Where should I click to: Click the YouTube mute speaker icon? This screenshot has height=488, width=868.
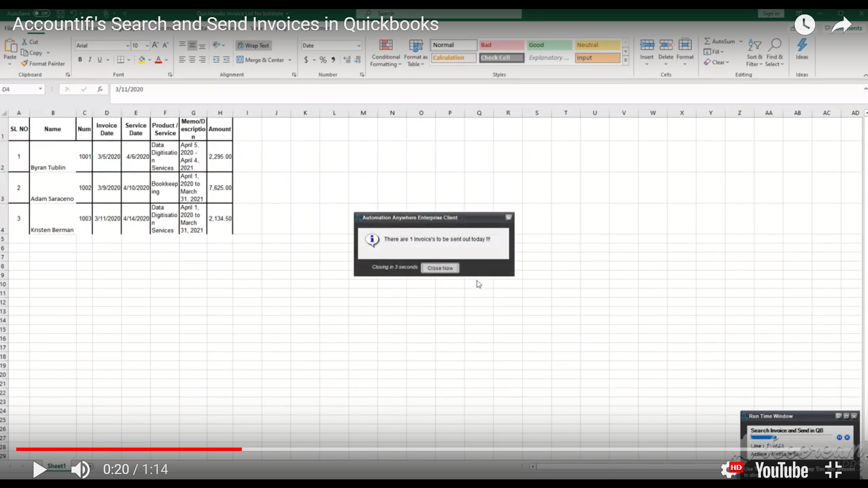80,469
